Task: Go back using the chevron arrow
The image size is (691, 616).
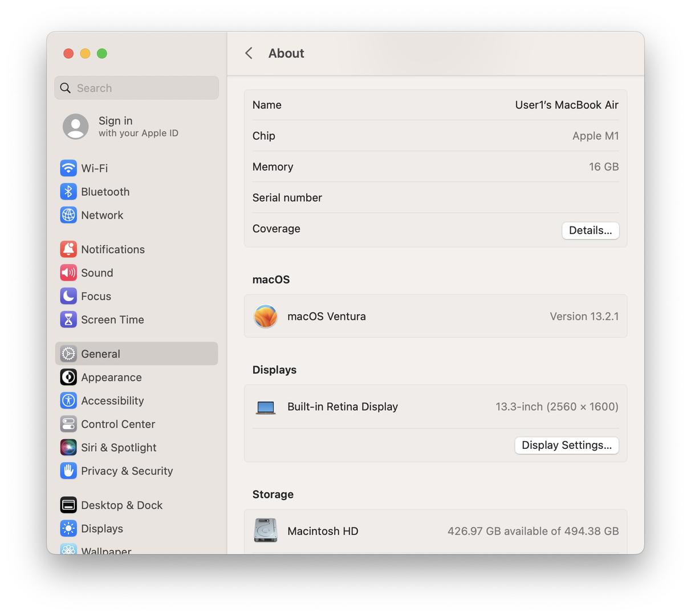Action: point(249,53)
